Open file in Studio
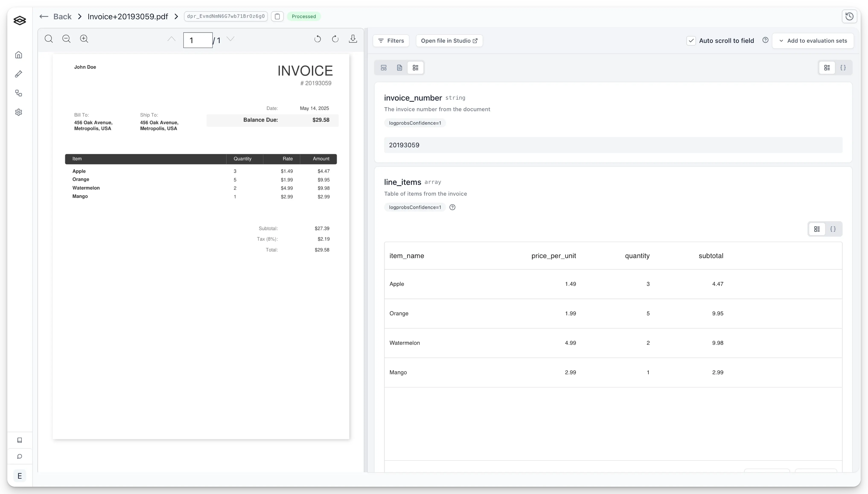Image resolution: width=868 pixels, height=494 pixels. [449, 41]
